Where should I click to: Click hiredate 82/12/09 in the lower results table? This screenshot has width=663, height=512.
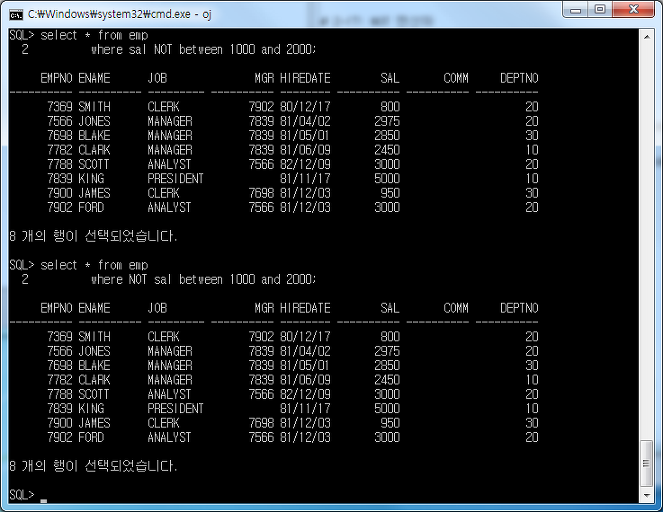[305, 394]
